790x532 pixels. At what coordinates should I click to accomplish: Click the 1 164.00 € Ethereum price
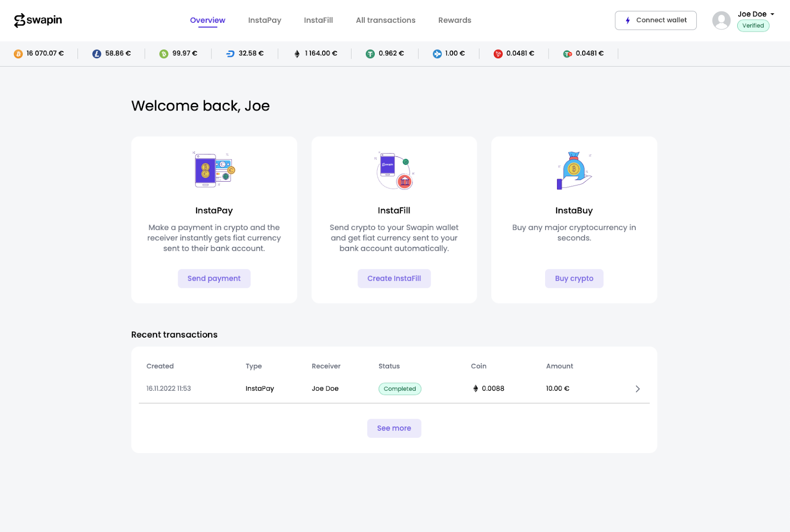[321, 53]
